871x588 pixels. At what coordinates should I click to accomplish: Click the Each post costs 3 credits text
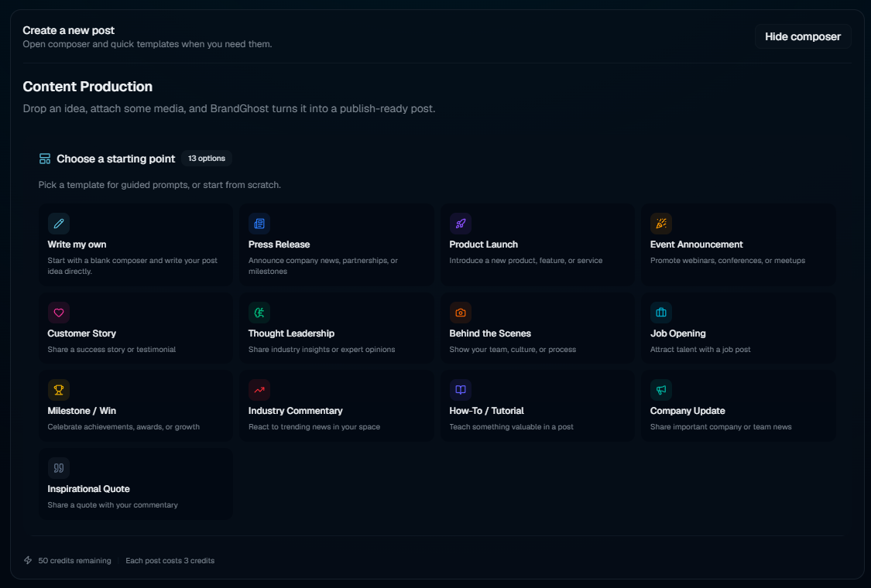coord(170,561)
